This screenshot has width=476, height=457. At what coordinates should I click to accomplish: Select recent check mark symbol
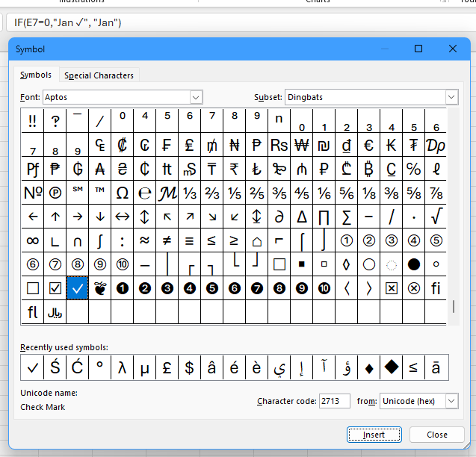pyautogui.click(x=32, y=367)
